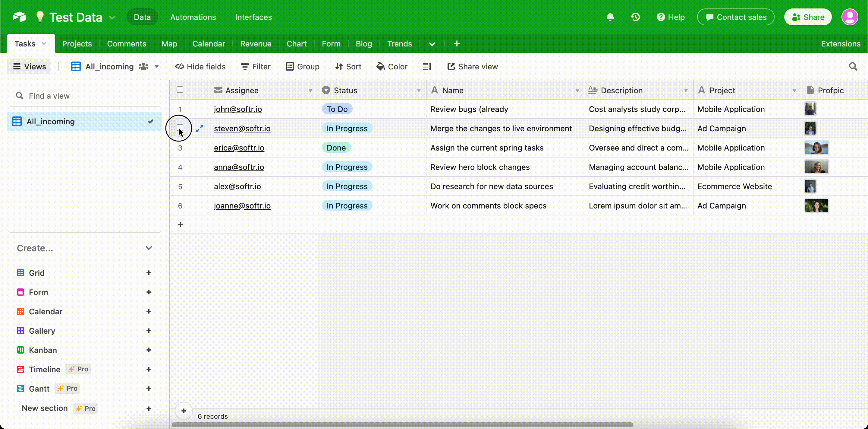
Task: Expand the steven@softr.io record
Action: pos(200,129)
